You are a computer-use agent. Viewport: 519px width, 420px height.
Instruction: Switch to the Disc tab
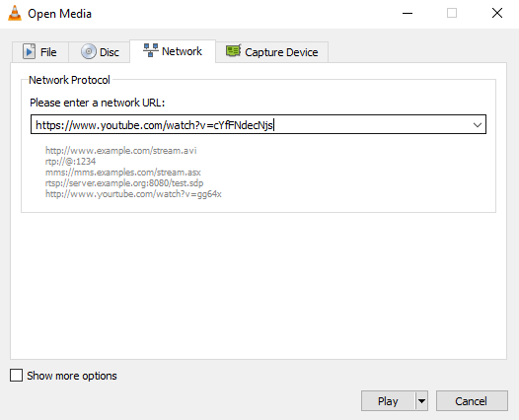[100, 52]
